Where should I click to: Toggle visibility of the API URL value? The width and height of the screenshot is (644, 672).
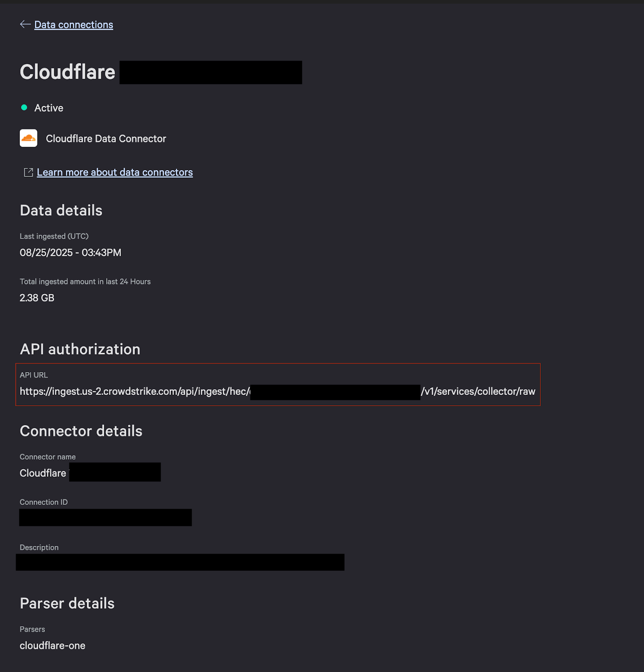pyautogui.click(x=278, y=391)
